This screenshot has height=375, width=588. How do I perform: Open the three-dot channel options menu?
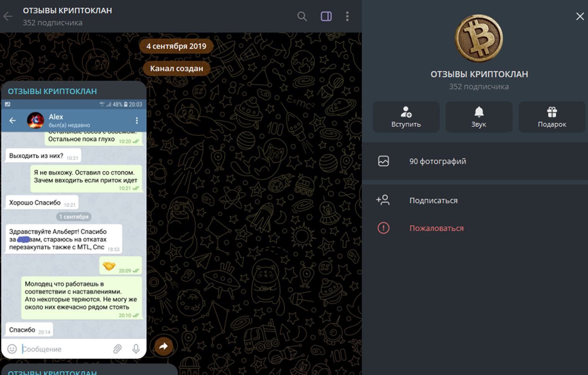click(x=347, y=16)
